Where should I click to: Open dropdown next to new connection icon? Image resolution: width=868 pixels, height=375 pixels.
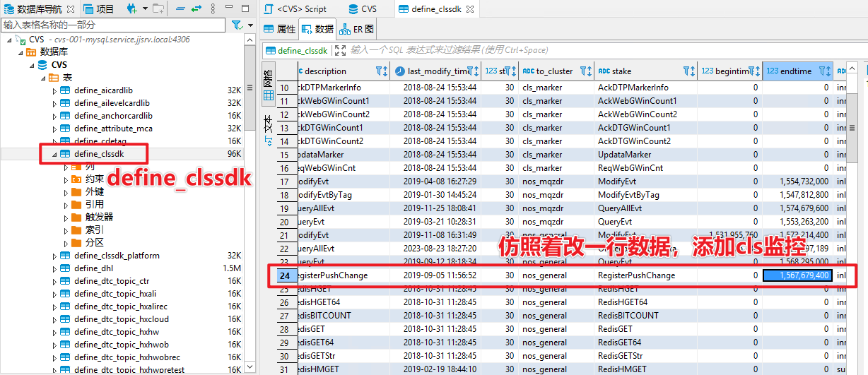click(145, 8)
